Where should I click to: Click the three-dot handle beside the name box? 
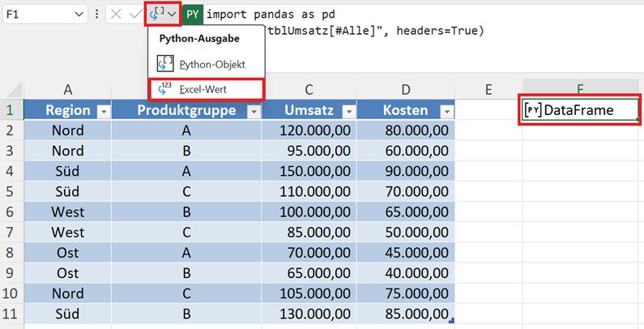coord(97,15)
